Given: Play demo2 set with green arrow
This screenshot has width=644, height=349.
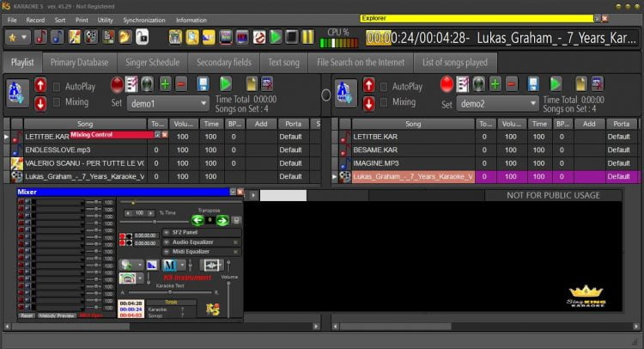Looking at the screenshot, I should (556, 84).
